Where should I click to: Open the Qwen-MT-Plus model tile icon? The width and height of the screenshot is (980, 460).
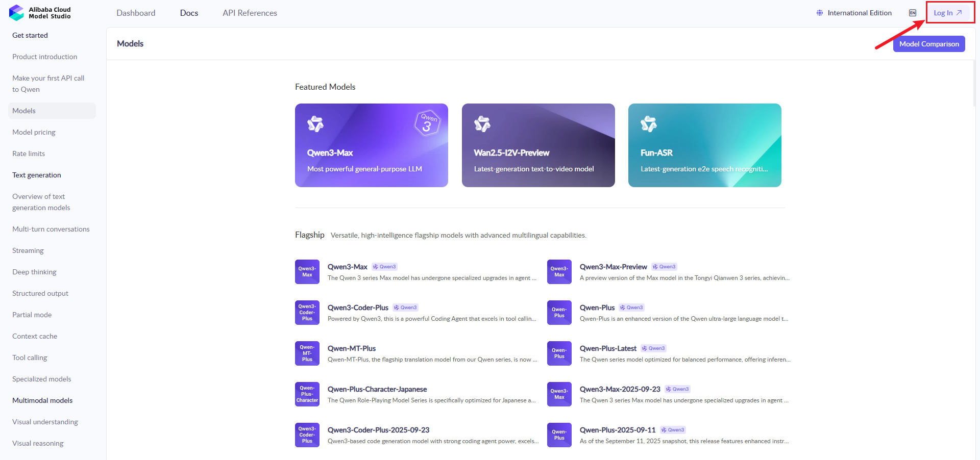[x=307, y=353]
